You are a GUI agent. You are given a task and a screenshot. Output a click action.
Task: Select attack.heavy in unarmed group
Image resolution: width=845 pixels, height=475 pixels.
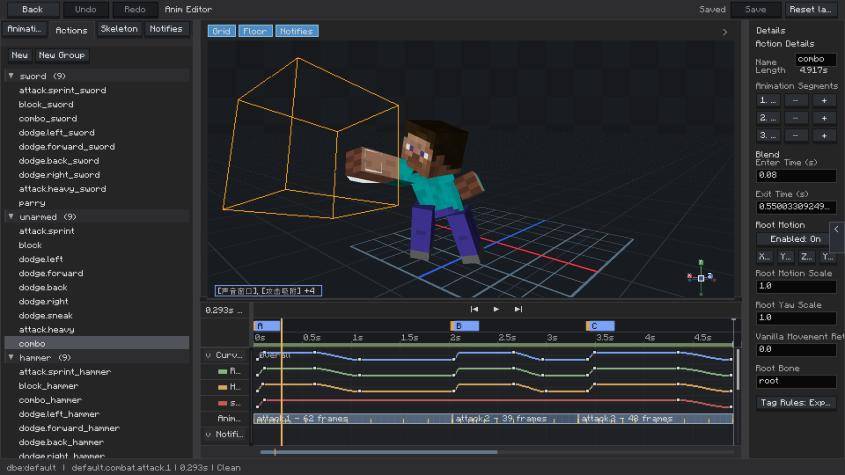tap(46, 330)
